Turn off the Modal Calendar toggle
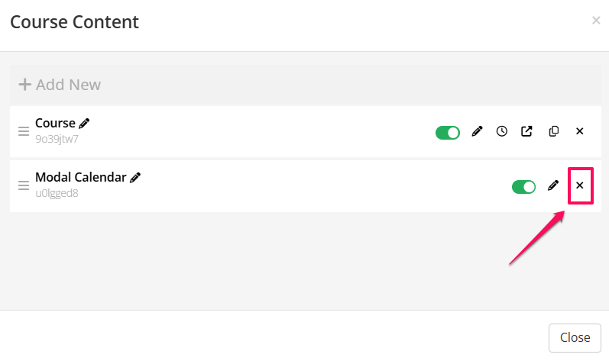The height and width of the screenshot is (364, 609). coord(523,186)
